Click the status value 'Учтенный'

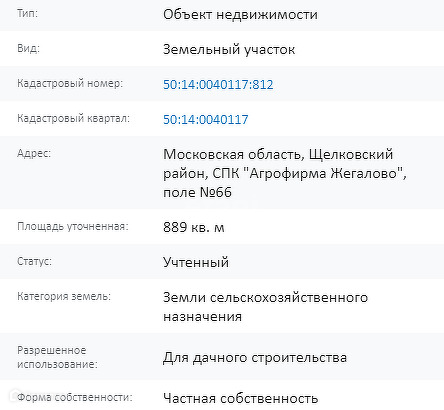pyautogui.click(x=196, y=262)
